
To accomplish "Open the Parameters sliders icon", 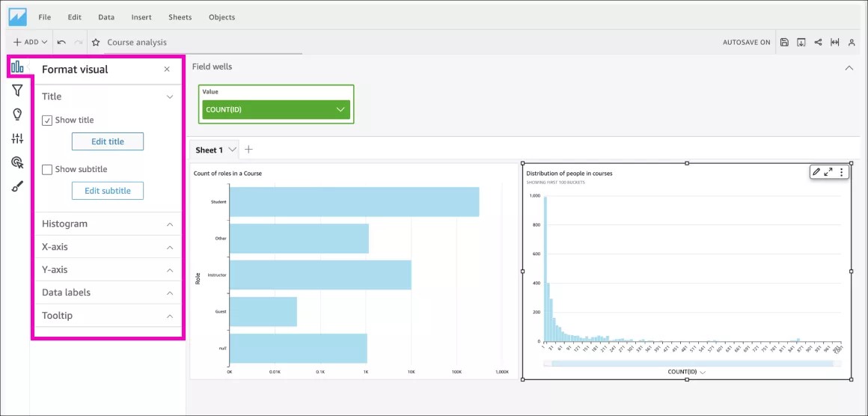I will point(17,138).
